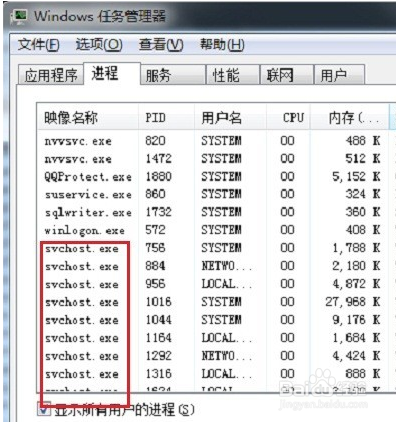Click memory value 4,872 K
The image size is (396, 422).
tap(356, 284)
